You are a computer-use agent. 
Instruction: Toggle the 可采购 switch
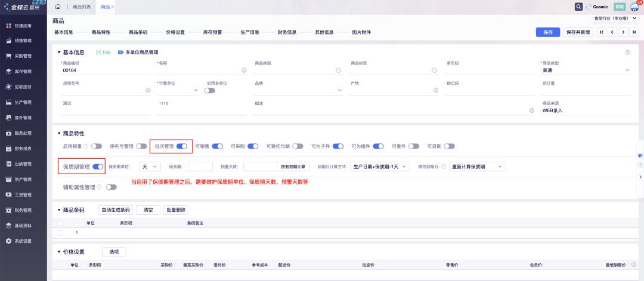(253, 146)
